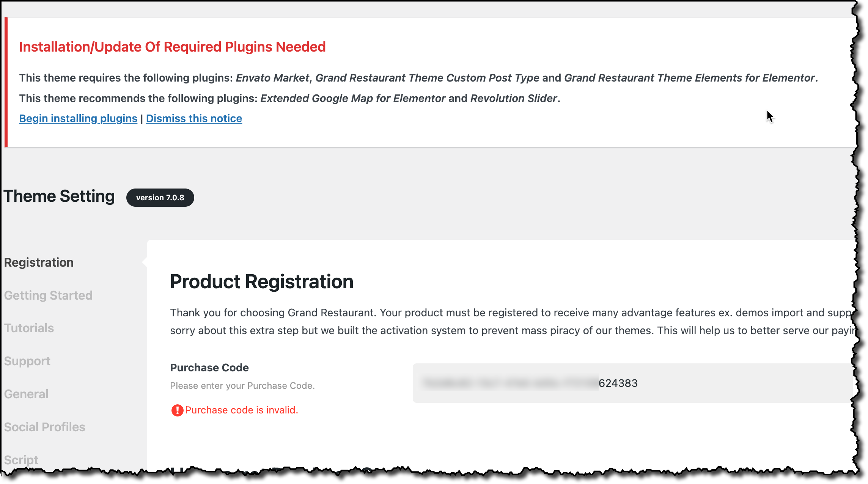This screenshot has height=484, width=868.
Task: Go to the Support tab
Action: 27,361
